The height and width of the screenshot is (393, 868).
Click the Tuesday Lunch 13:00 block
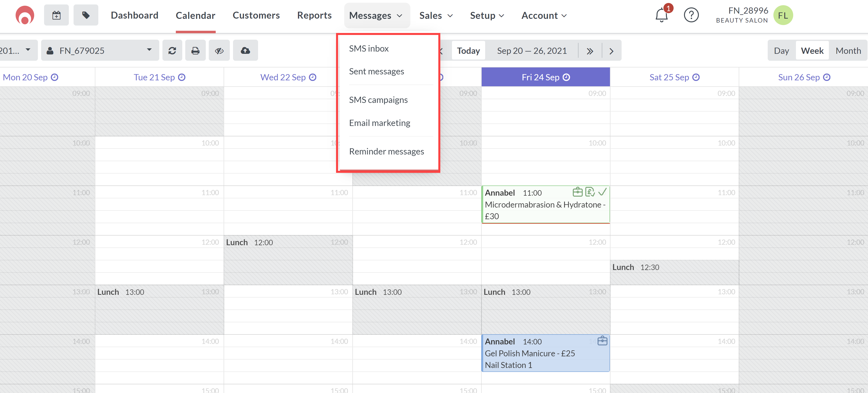(x=159, y=310)
